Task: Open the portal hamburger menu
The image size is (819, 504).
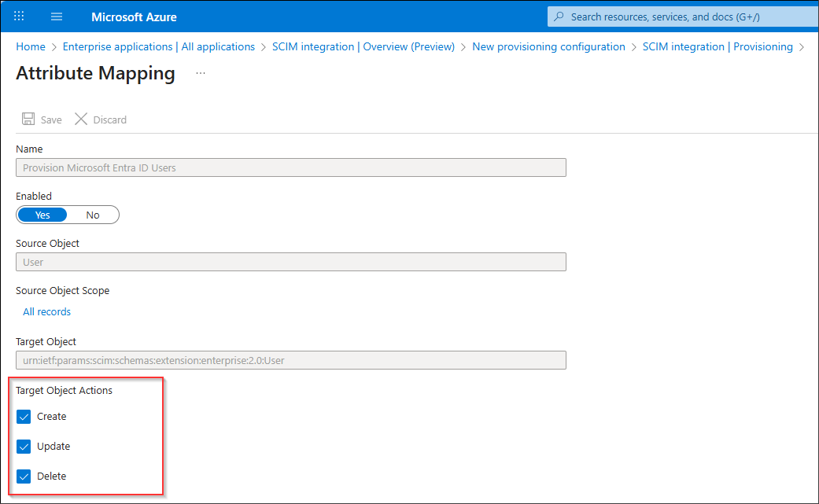Action: click(57, 17)
